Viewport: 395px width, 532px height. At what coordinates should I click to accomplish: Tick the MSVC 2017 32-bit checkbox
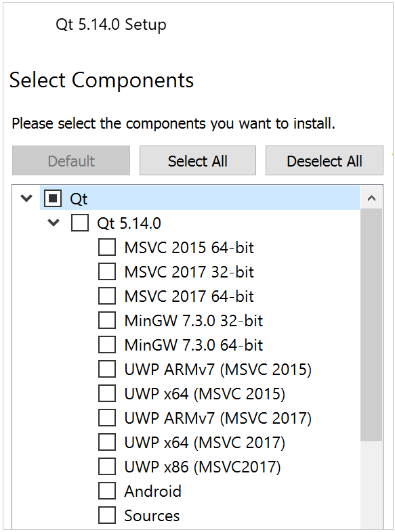point(107,271)
